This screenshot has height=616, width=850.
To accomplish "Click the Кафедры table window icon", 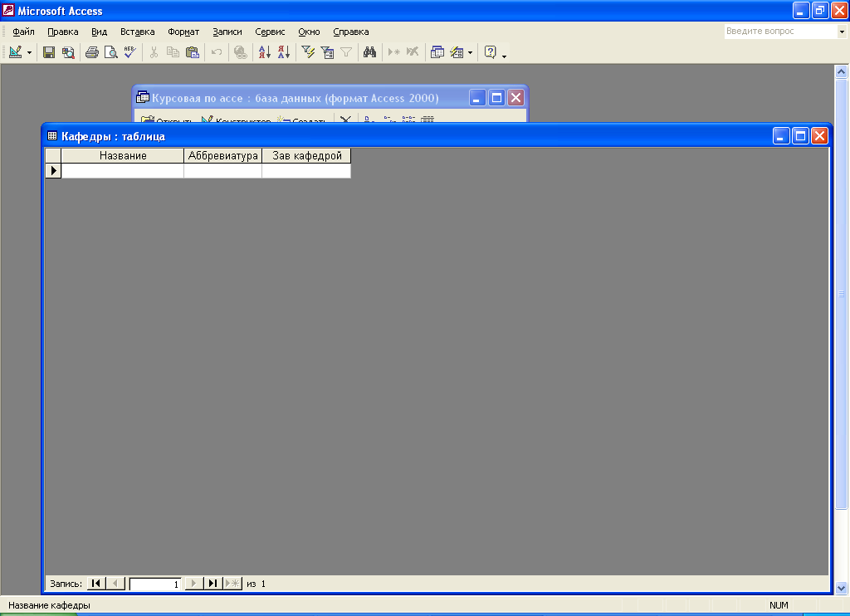I will tap(52, 135).
